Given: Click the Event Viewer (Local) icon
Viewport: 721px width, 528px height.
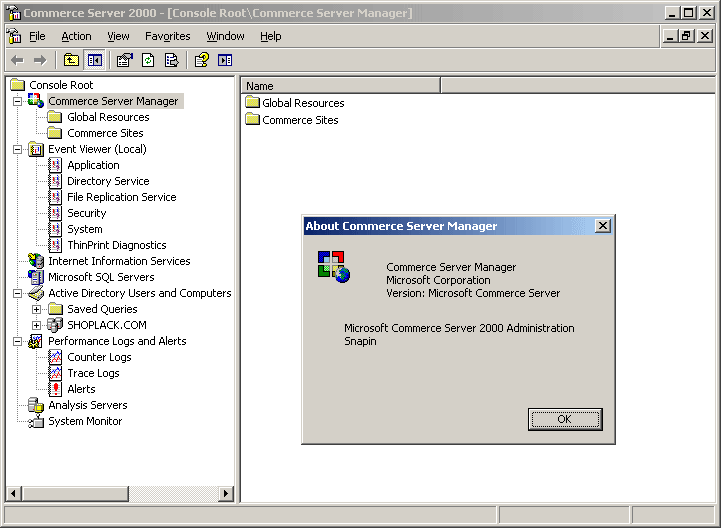Looking at the screenshot, I should (x=36, y=149).
